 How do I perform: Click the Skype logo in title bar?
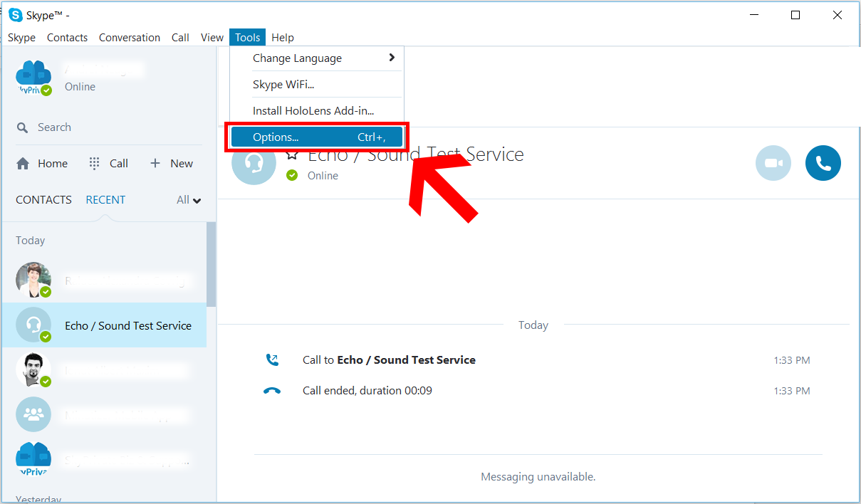[15, 15]
